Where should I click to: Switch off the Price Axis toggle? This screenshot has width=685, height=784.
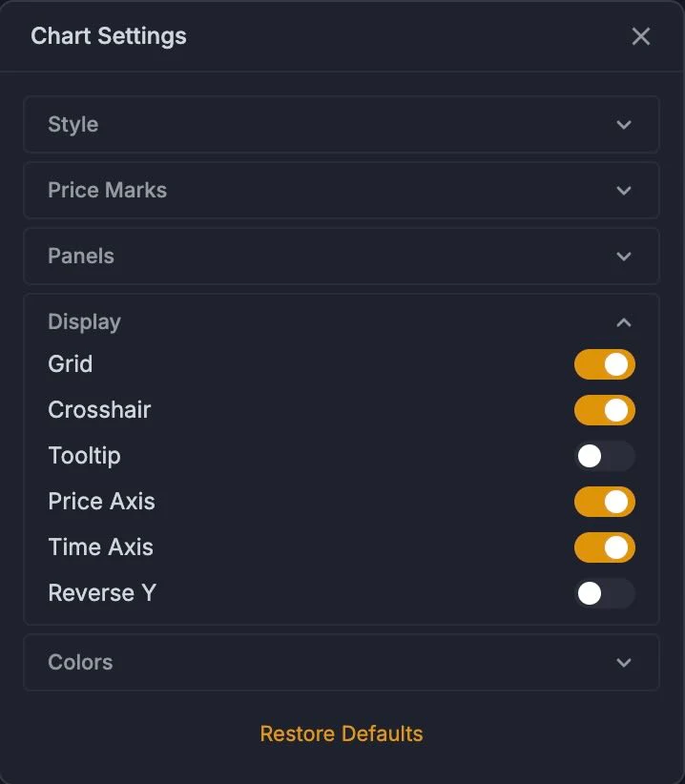(x=605, y=502)
